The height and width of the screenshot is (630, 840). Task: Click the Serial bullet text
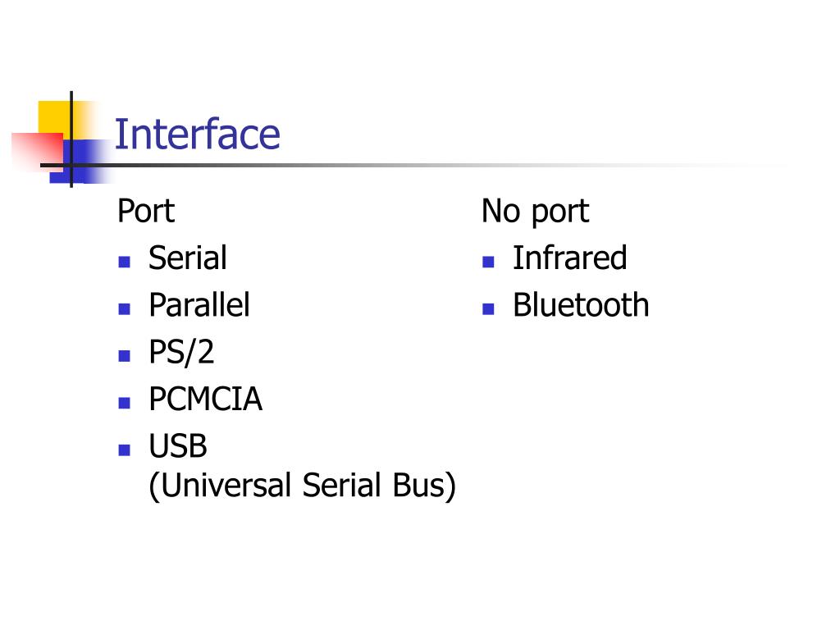pos(188,258)
